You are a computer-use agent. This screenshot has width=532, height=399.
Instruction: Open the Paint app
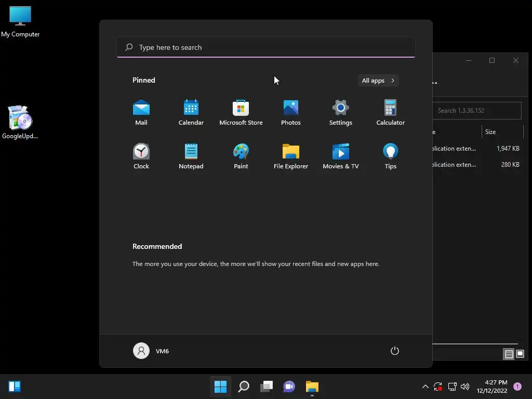(241, 156)
